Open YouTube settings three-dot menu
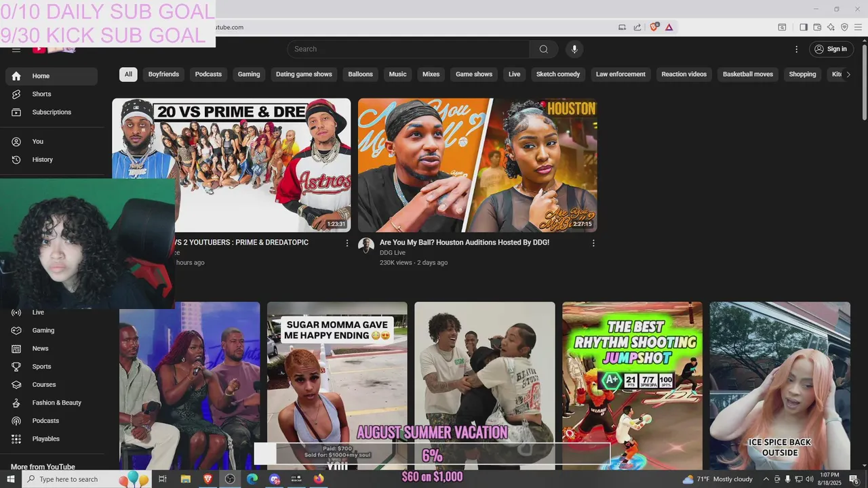The width and height of the screenshot is (868, 488). click(797, 49)
